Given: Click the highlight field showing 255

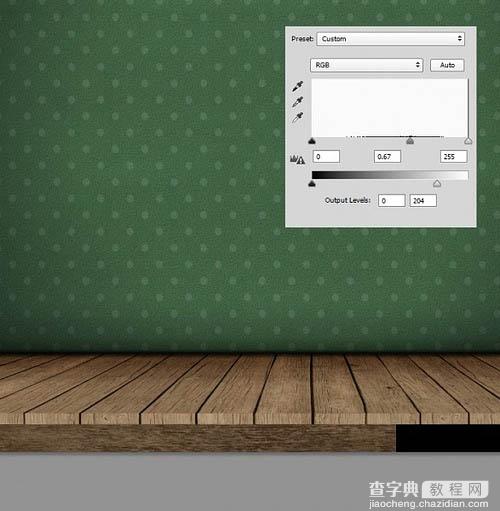Looking at the screenshot, I should tap(453, 156).
